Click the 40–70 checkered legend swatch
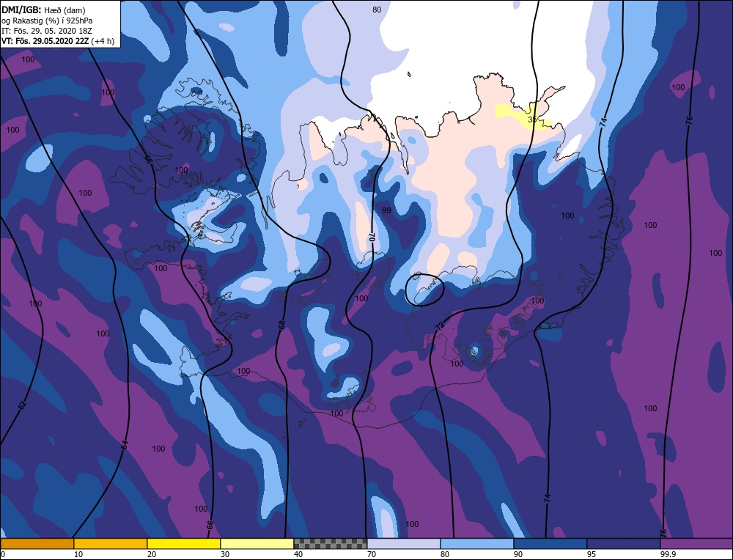 331,544
